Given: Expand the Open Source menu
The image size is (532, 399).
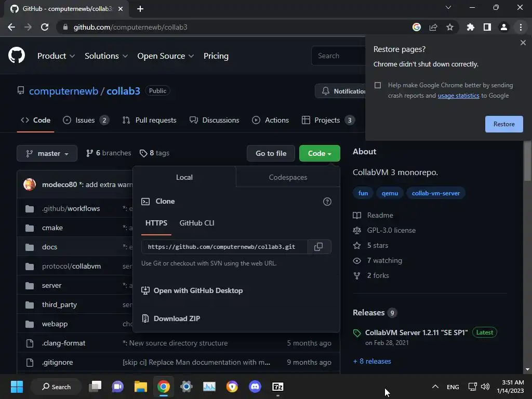Looking at the screenshot, I should (166, 56).
